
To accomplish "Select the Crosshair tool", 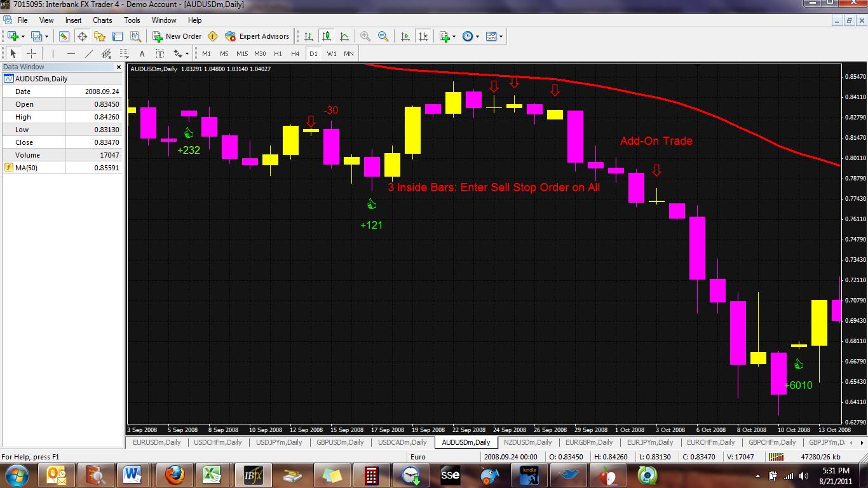I will point(31,53).
